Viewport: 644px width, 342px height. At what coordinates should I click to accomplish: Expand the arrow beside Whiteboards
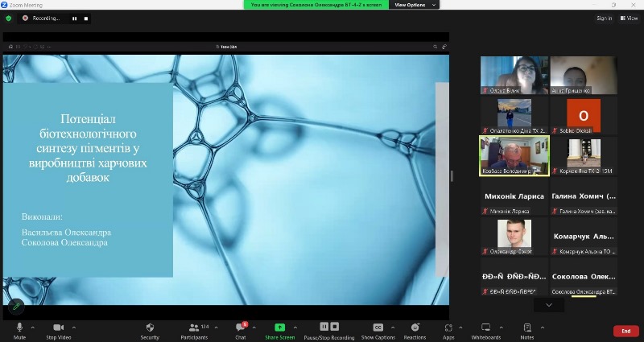click(x=501, y=328)
